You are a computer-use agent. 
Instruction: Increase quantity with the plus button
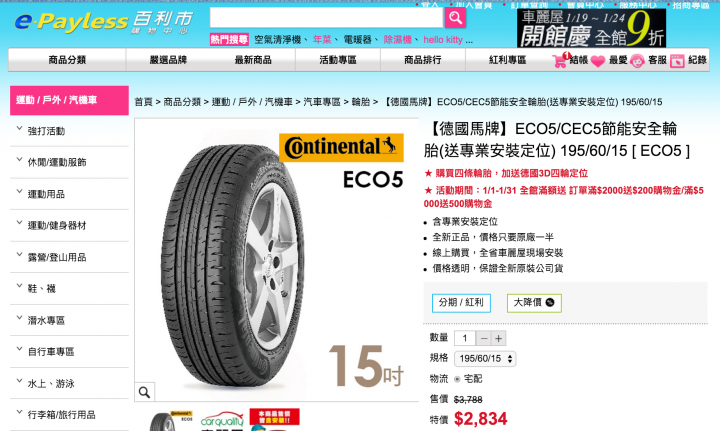(499, 339)
